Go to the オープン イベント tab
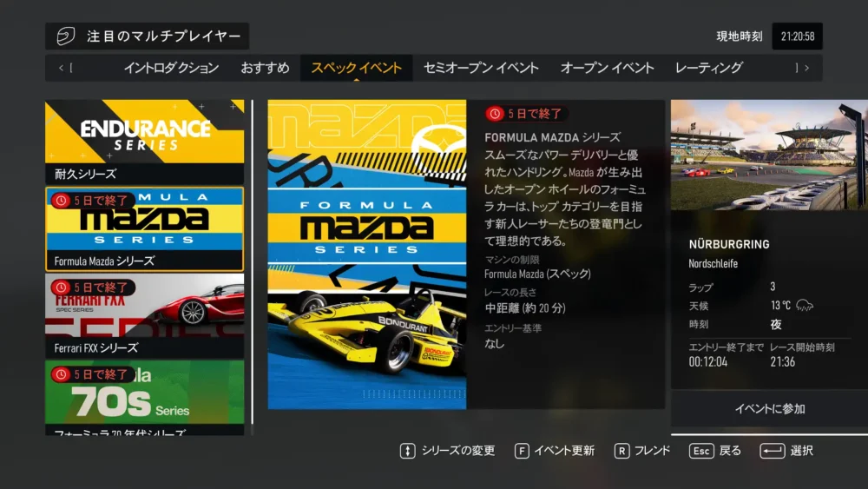 click(607, 68)
